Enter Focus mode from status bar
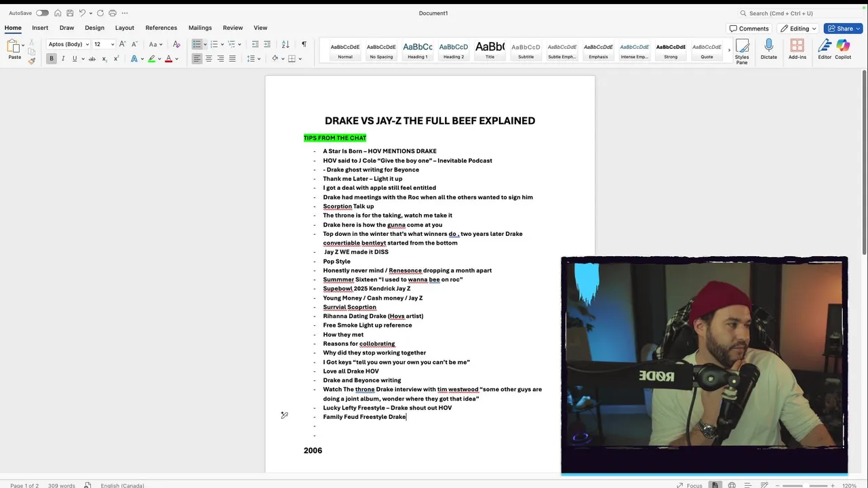 click(x=689, y=485)
